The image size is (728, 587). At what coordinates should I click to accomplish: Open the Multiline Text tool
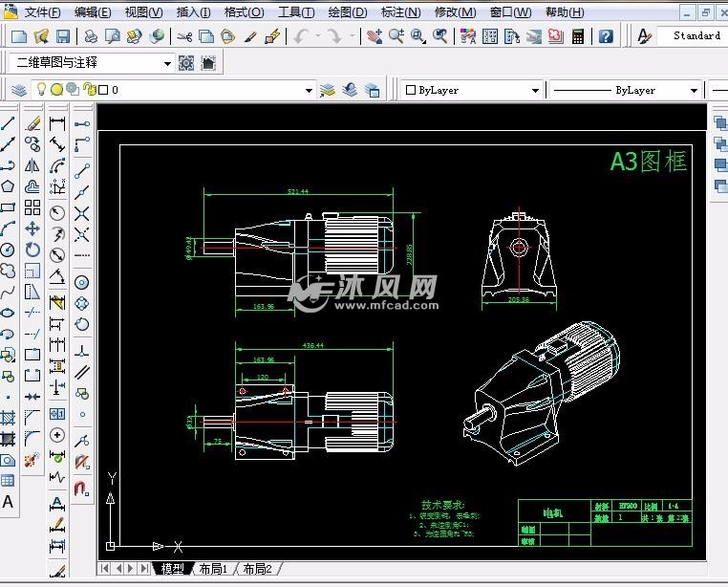8,502
